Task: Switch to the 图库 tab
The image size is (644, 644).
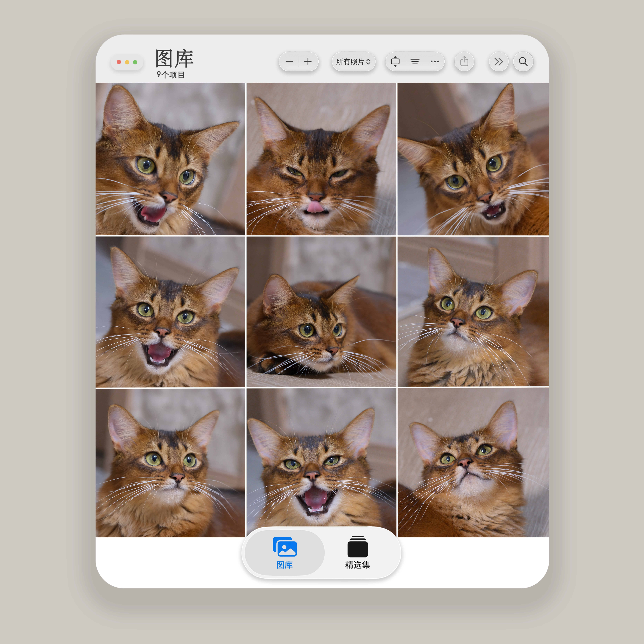Action: (285, 553)
